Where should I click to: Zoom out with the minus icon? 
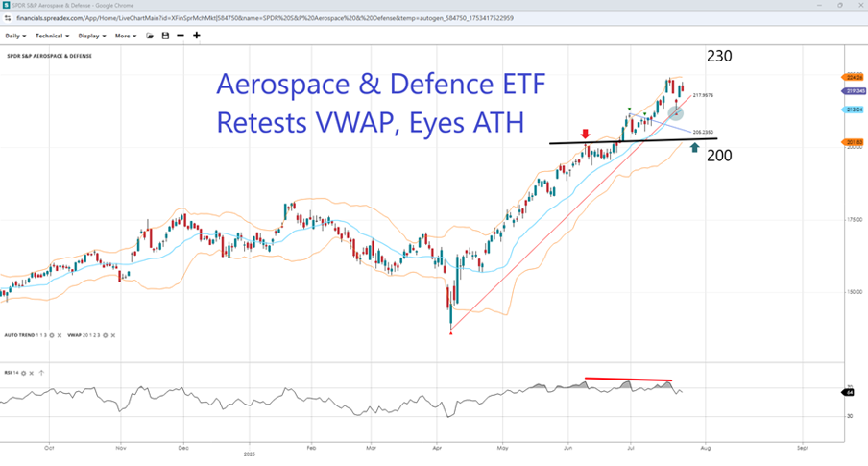181,36
